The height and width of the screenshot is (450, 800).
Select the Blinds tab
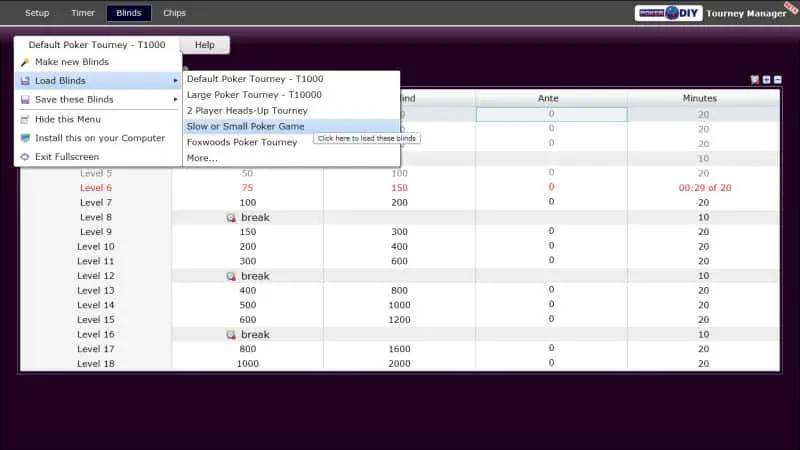(x=129, y=13)
